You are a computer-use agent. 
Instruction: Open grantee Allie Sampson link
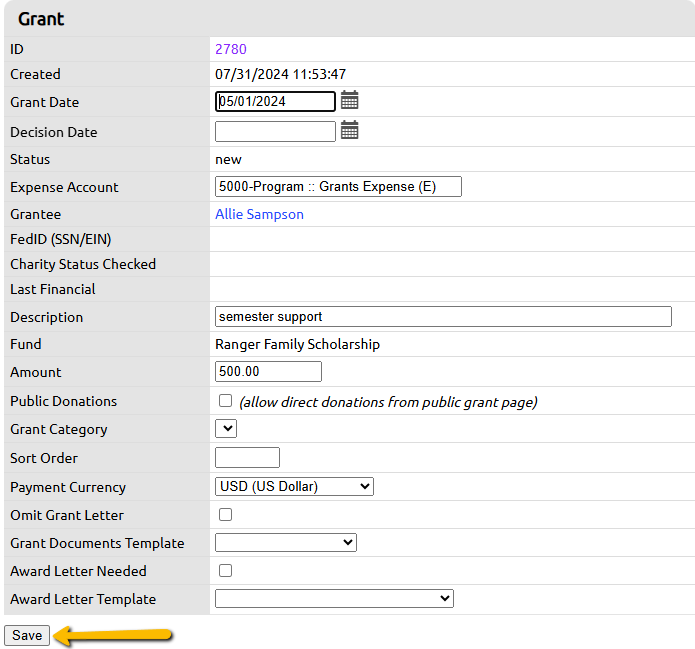tap(259, 214)
